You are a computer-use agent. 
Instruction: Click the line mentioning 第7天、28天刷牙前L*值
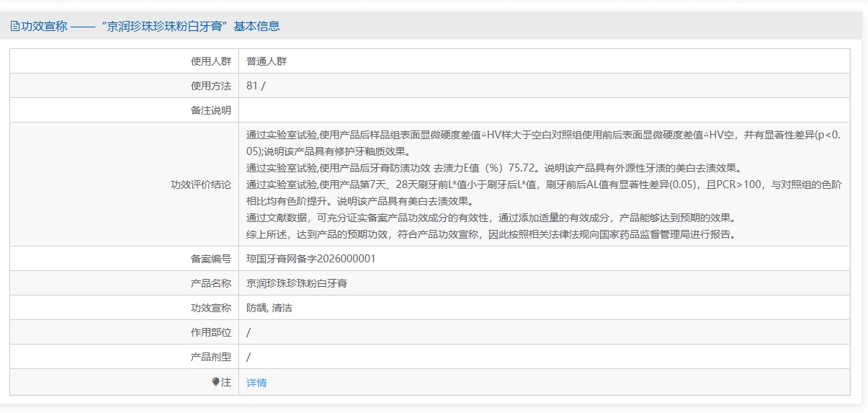pos(544,192)
